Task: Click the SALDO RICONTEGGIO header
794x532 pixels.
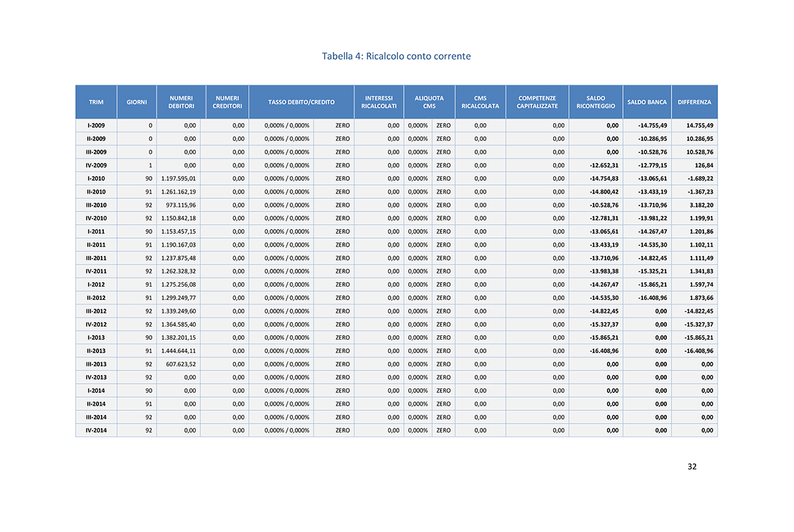Action: [x=596, y=102]
